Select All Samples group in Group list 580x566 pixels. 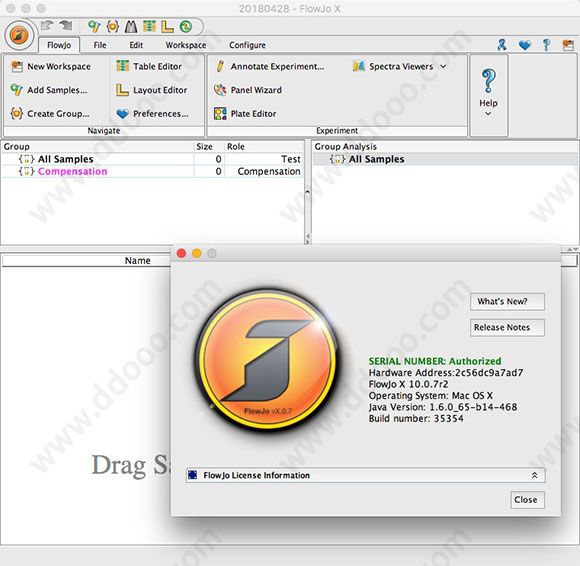(65, 159)
